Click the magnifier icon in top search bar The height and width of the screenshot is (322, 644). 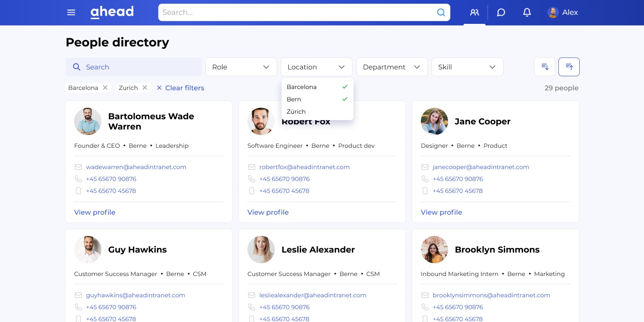441,12
